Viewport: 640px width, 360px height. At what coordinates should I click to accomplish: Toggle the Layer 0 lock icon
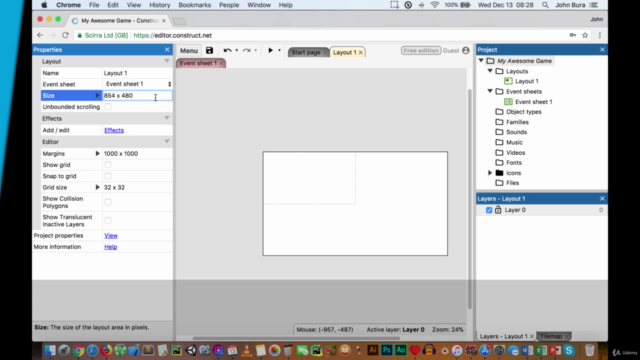(x=498, y=210)
